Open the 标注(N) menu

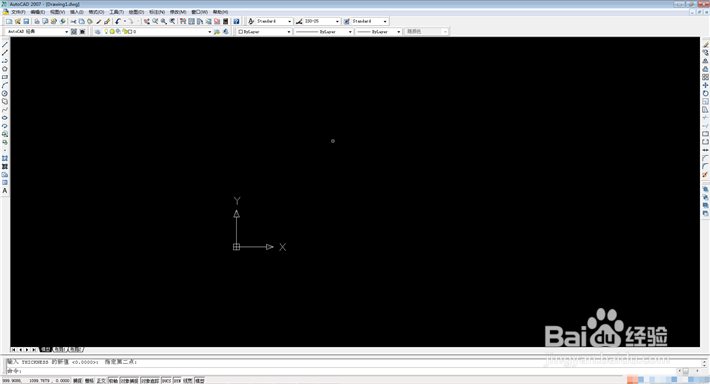click(157, 12)
